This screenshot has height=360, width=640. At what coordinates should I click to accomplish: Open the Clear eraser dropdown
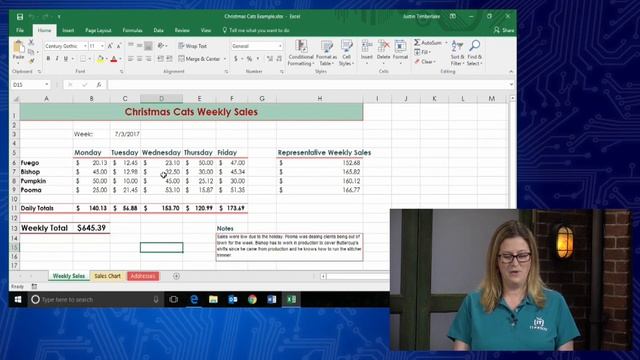(425, 62)
